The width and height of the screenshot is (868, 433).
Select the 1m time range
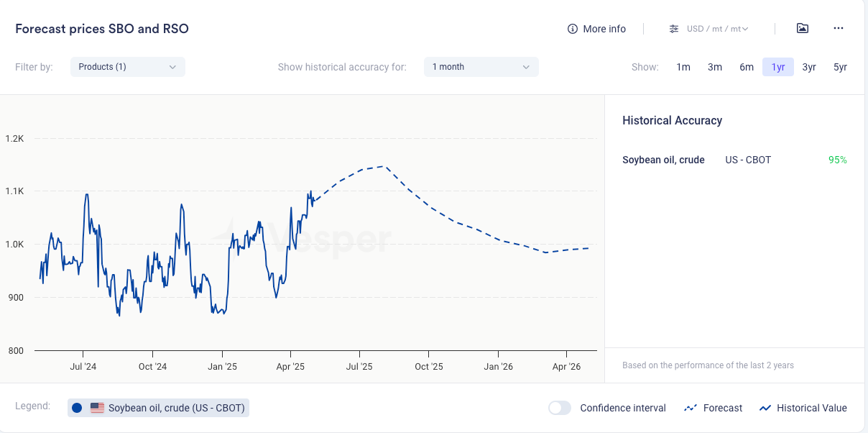tap(683, 67)
